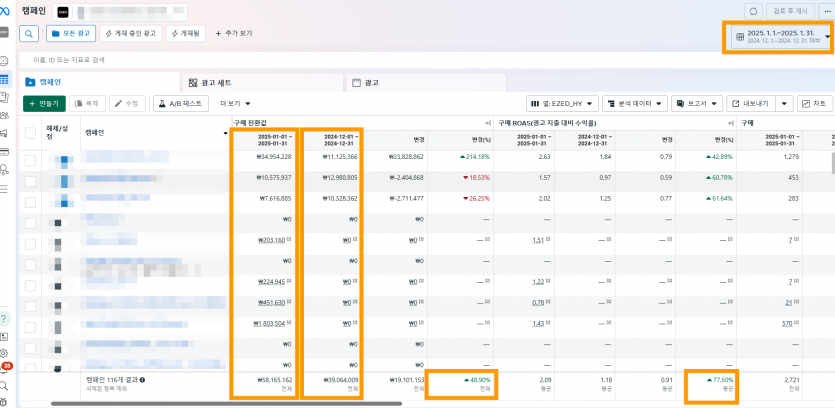
Task: Check the row with ₩7,616,885 purchase value
Action: tap(30, 202)
